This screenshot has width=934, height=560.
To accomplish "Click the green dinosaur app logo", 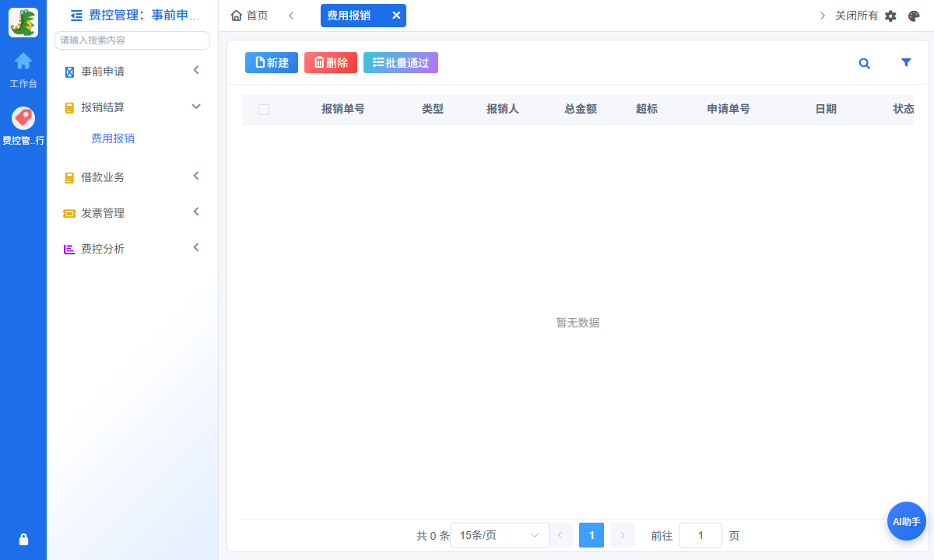I will pyautogui.click(x=23, y=23).
